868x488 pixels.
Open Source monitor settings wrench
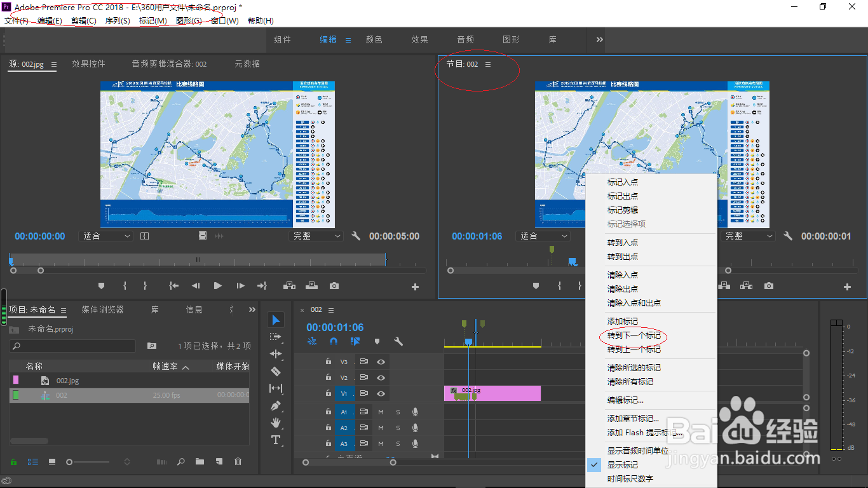(356, 236)
